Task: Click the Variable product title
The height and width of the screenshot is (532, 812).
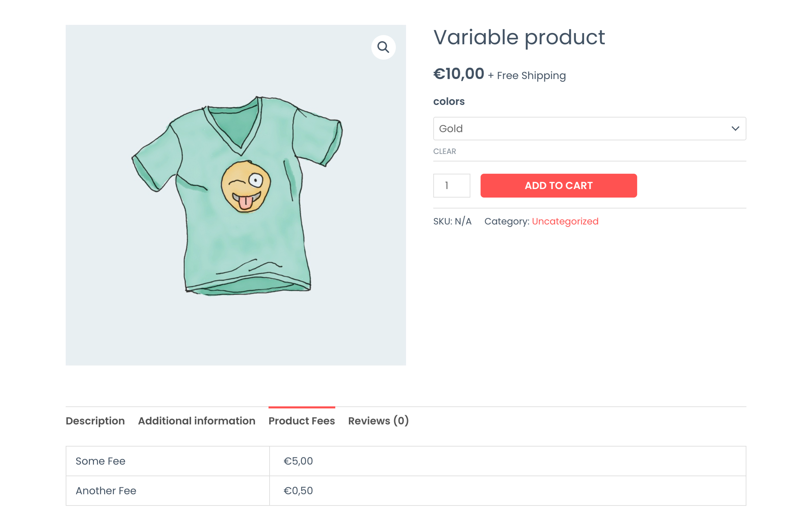Action: point(519,37)
